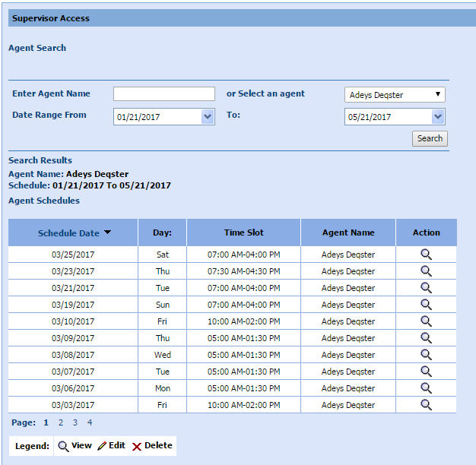Click the Schedule Date sort arrow
The width and height of the screenshot is (476, 465).
(108, 233)
